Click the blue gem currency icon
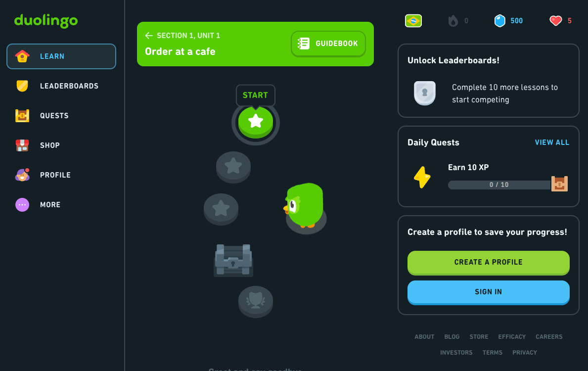The image size is (588, 371). click(499, 21)
